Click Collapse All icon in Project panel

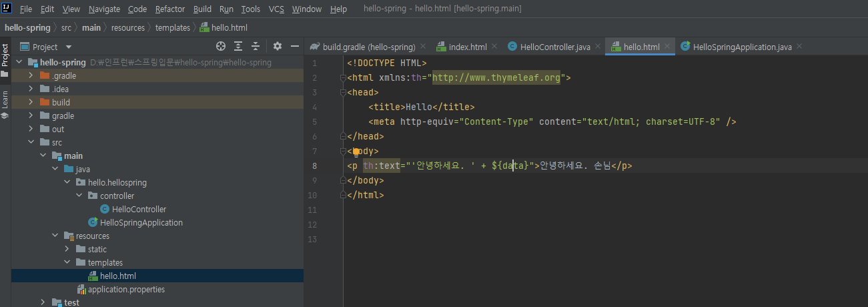tap(255, 47)
